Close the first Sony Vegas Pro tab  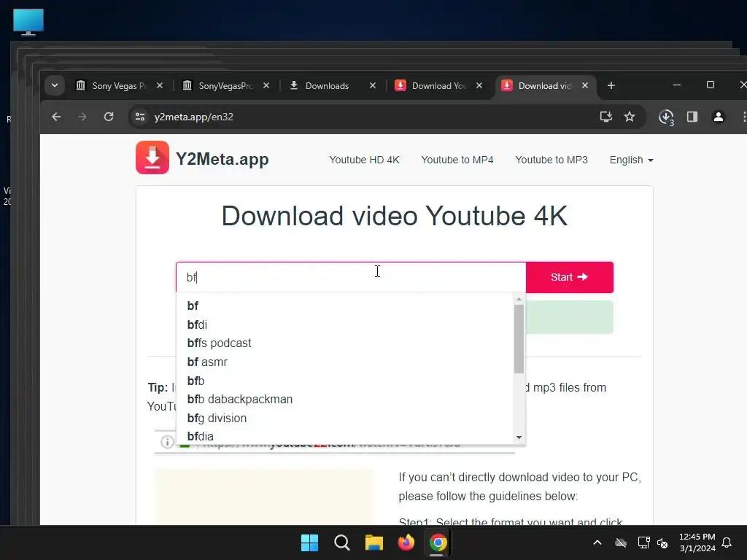[160, 86]
